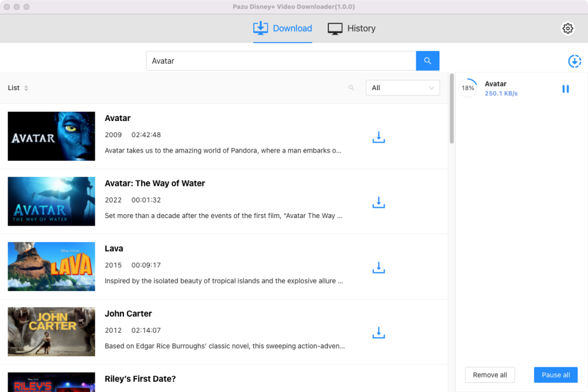Click the 18% progress circle for Avatar
The height and width of the screenshot is (392, 588).
[x=468, y=88]
